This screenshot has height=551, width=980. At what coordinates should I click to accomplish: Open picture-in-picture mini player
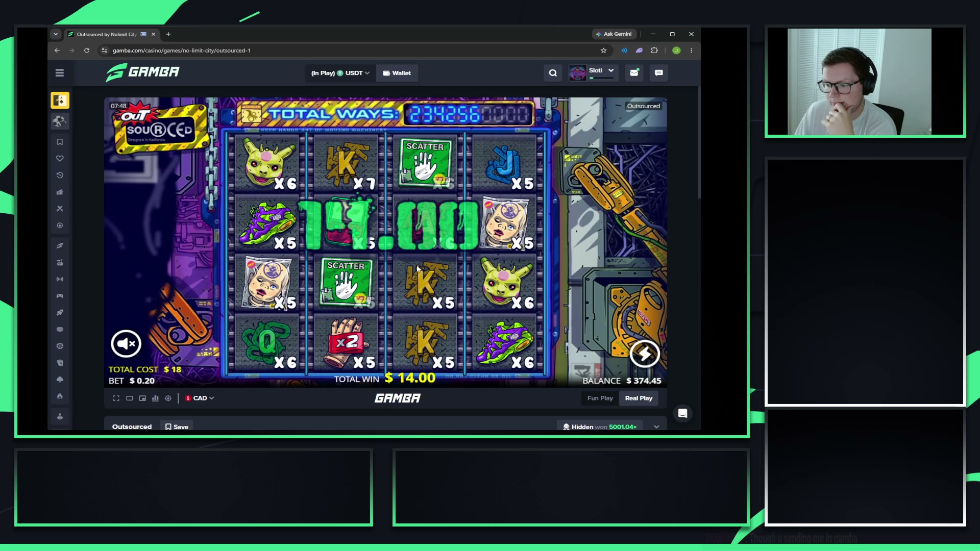click(142, 398)
